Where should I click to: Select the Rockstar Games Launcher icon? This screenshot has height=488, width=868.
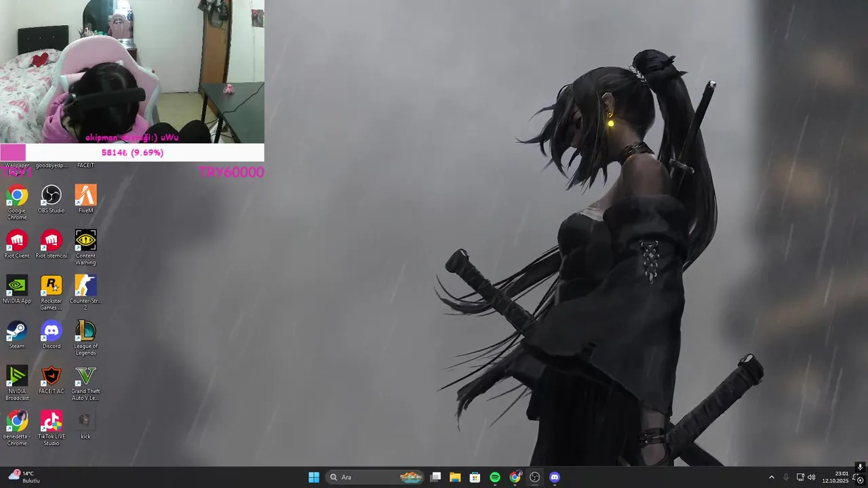pyautogui.click(x=52, y=293)
